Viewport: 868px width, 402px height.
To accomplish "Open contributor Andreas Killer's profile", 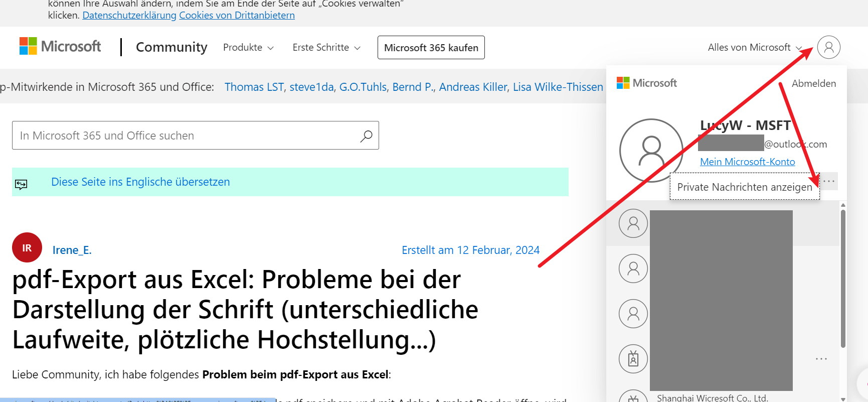I will pos(473,87).
